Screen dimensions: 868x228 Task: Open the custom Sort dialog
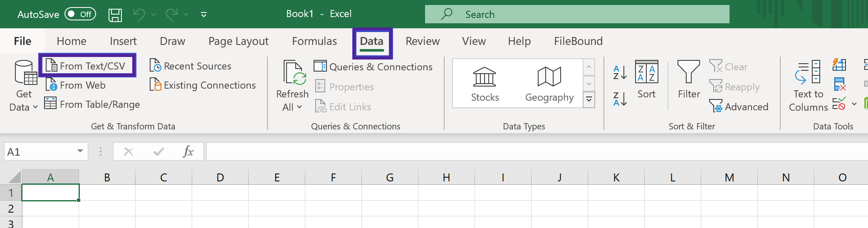point(646,80)
